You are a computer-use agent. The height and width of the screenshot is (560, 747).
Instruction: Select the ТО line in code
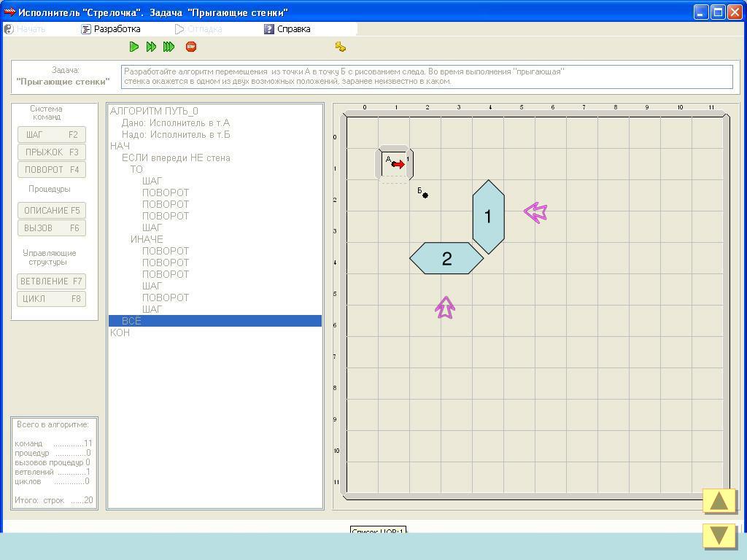click(136, 169)
